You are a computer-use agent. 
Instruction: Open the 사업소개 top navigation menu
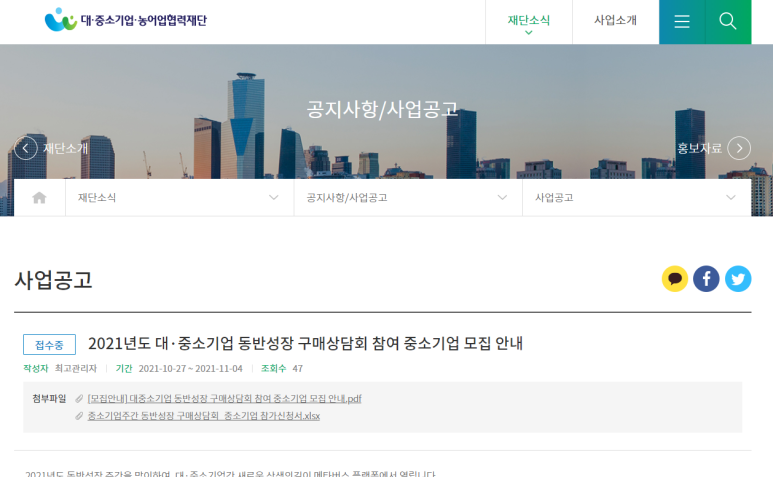(615, 22)
